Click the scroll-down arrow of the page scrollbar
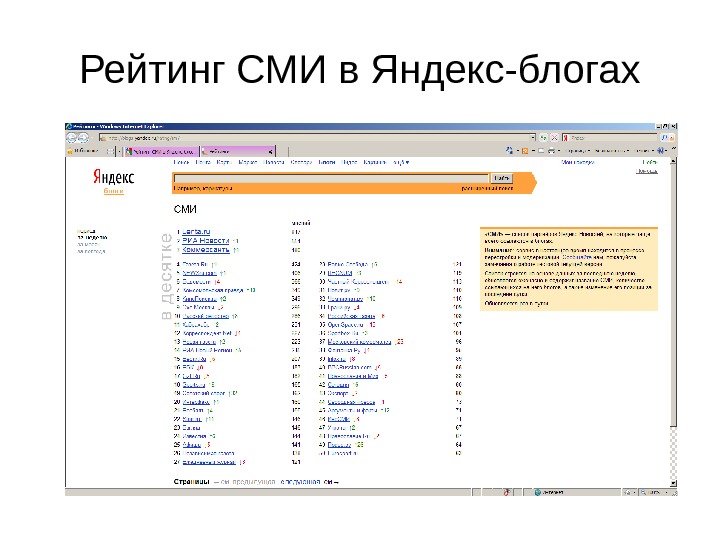This screenshot has width=720, height=540. click(x=673, y=483)
